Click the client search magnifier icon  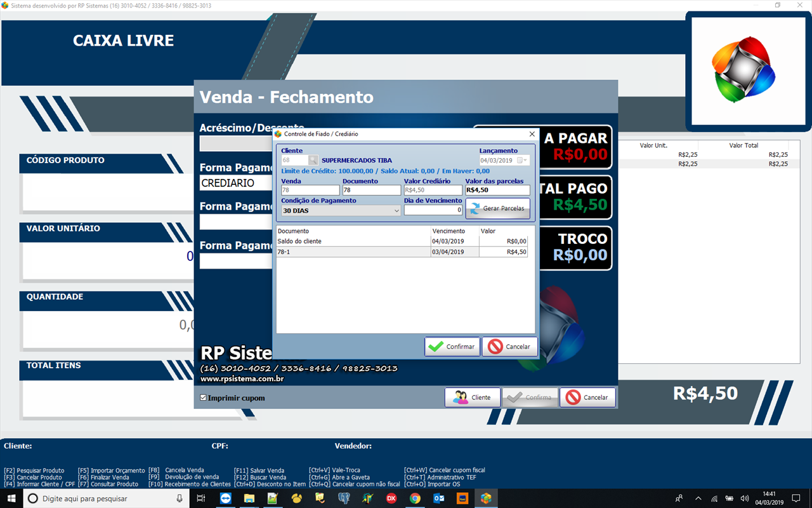(x=313, y=161)
